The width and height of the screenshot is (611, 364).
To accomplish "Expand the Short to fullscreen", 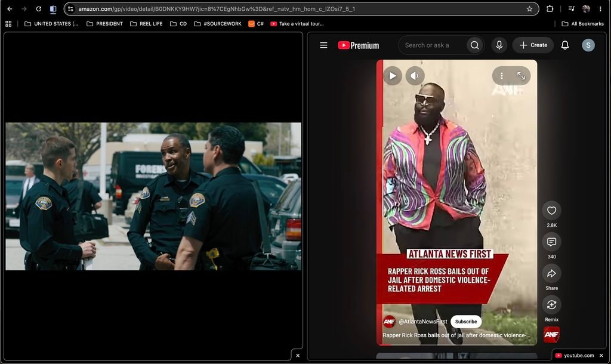I will point(521,76).
